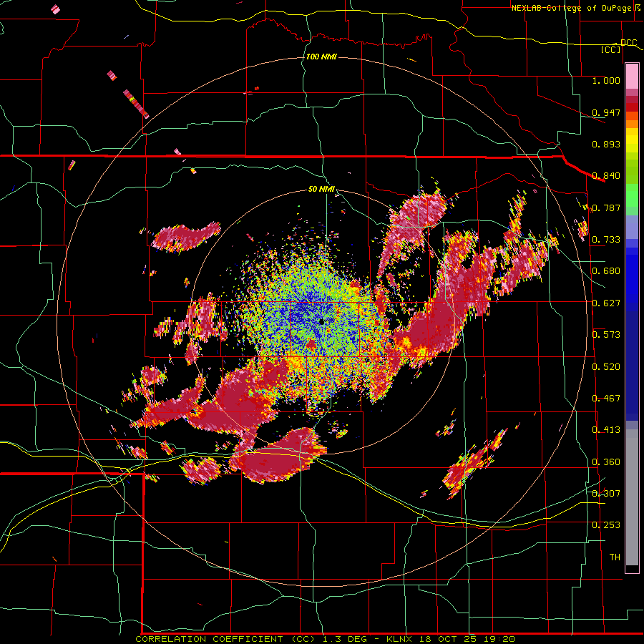Screen dimensions: 644x644
Task: Click the 0.947 legend value
Action: click(606, 112)
